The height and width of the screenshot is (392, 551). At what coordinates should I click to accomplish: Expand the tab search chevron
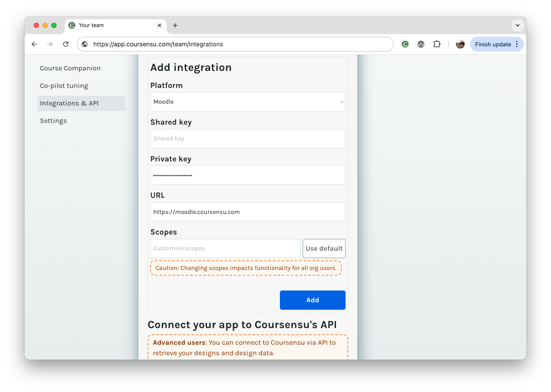pos(517,25)
